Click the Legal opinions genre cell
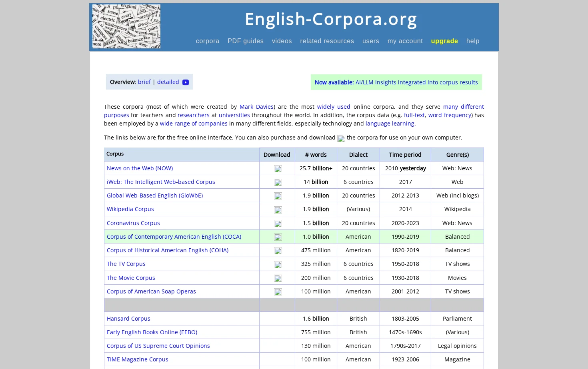588x369 pixels. 457,346
